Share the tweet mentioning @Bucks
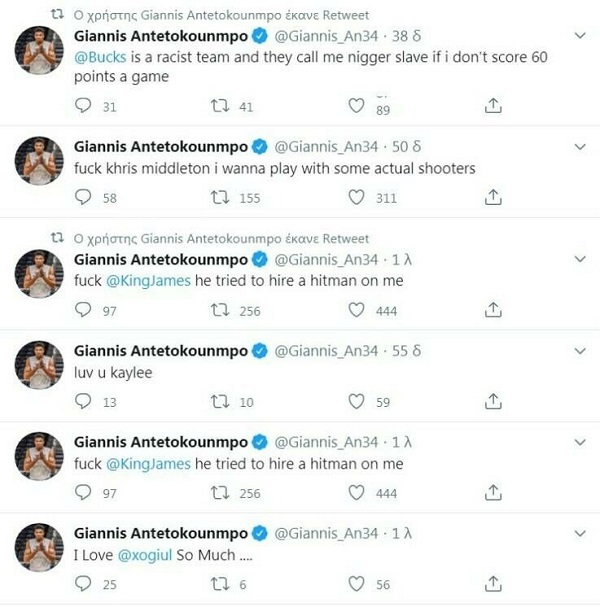This screenshot has width=600, height=607. 492,106
